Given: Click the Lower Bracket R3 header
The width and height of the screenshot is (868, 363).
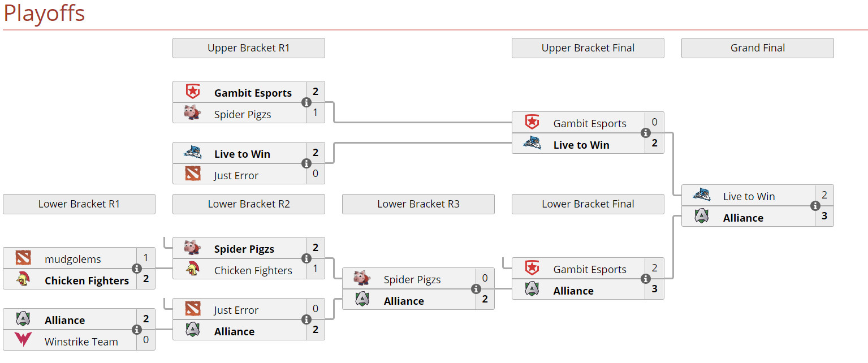Looking at the screenshot, I should point(418,204).
